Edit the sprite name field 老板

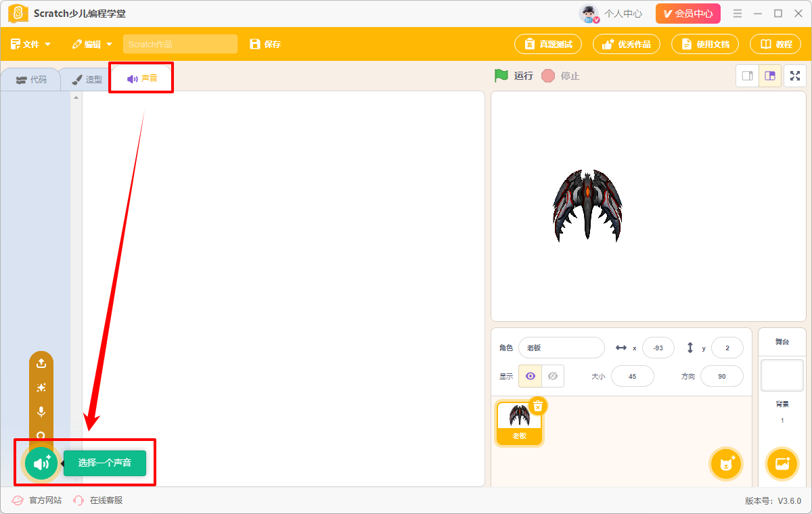point(562,348)
